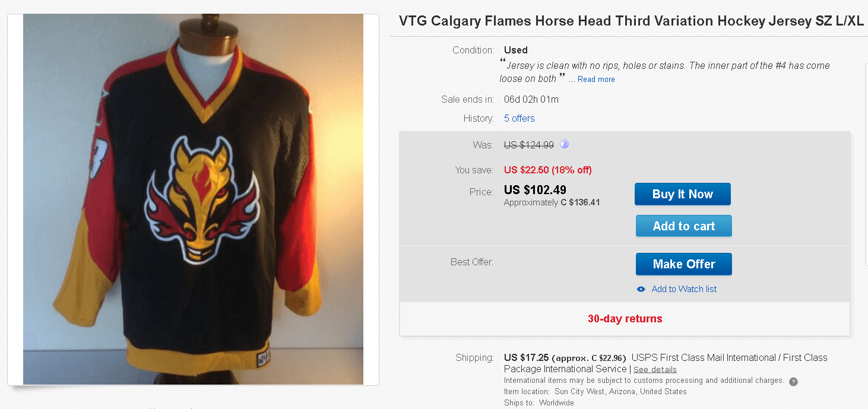Open the Calgary Flames jersey photo
868x409 pixels.
[193, 199]
